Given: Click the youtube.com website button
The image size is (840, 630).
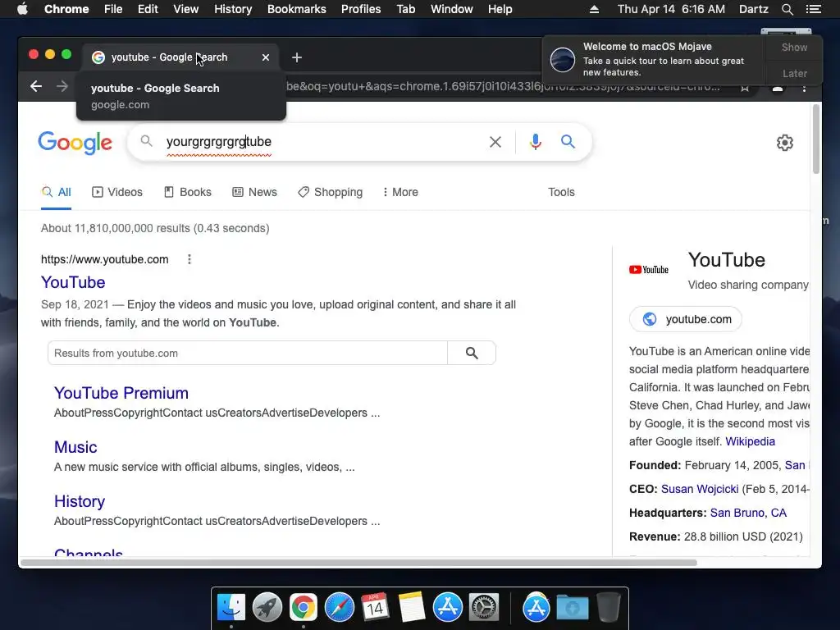Looking at the screenshot, I should pyautogui.click(x=685, y=319).
